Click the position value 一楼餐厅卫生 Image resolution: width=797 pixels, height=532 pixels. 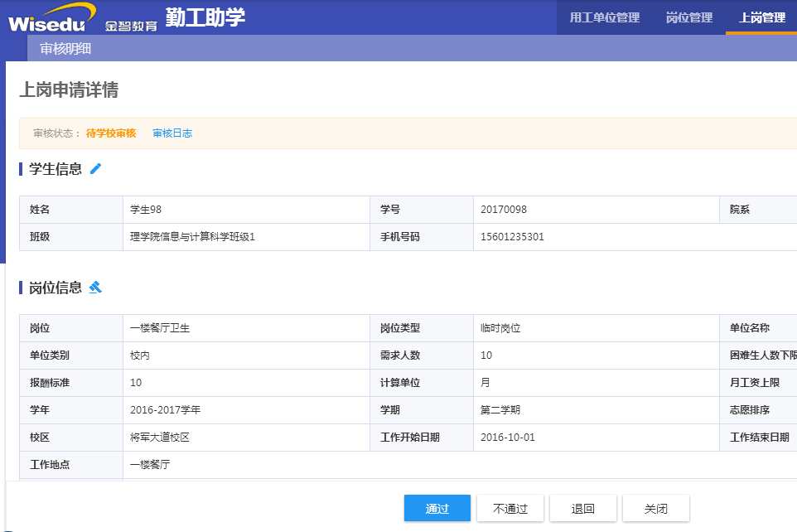[x=160, y=328]
